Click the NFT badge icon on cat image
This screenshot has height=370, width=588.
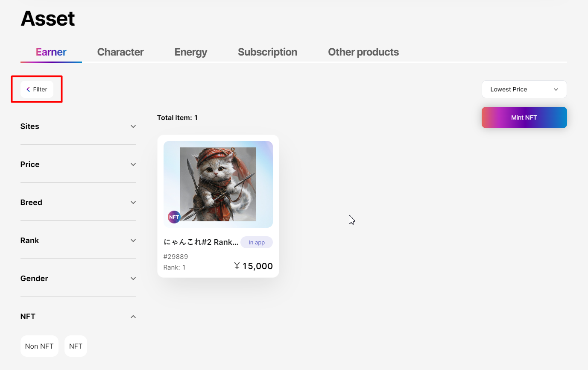tap(174, 217)
